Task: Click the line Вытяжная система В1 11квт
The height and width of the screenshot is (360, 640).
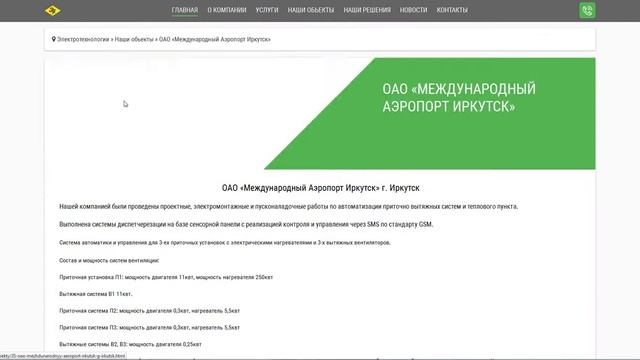Action: click(96, 294)
